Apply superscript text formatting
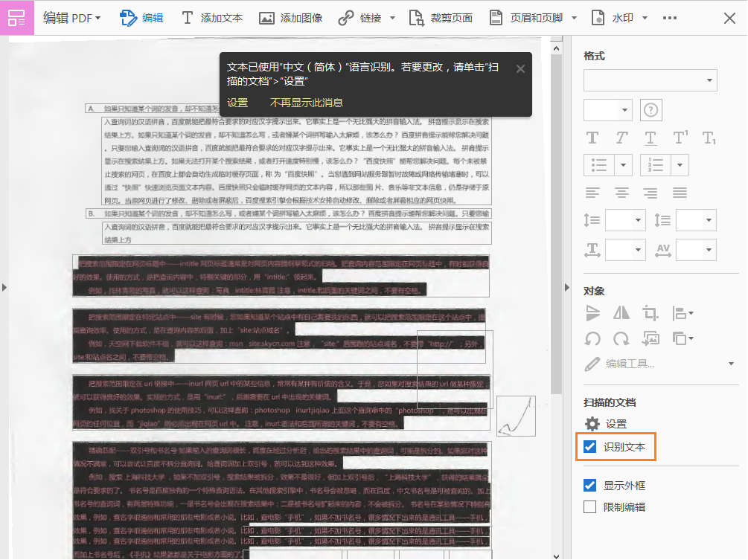 click(x=680, y=138)
